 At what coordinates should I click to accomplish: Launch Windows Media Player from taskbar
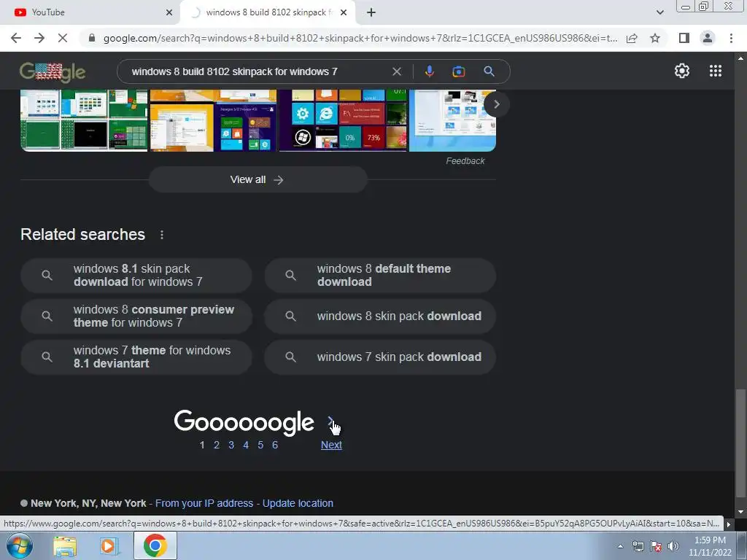click(x=109, y=545)
